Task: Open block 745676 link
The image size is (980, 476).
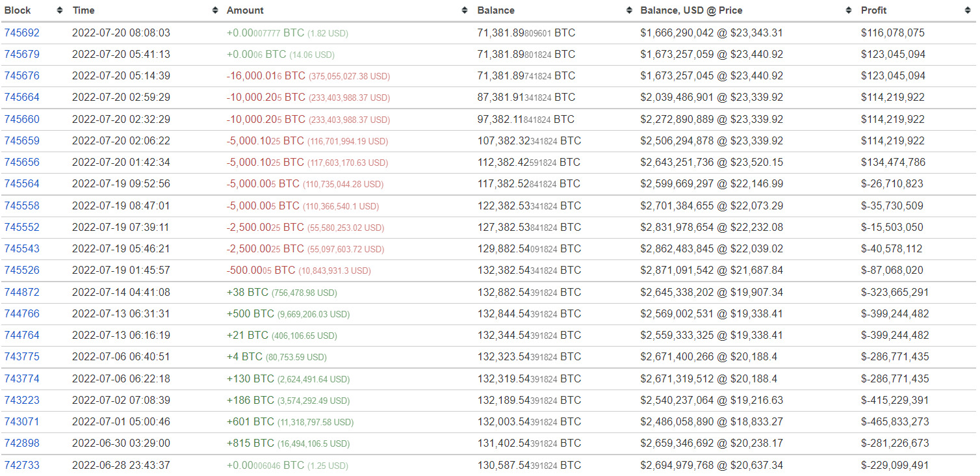Action: coord(21,76)
